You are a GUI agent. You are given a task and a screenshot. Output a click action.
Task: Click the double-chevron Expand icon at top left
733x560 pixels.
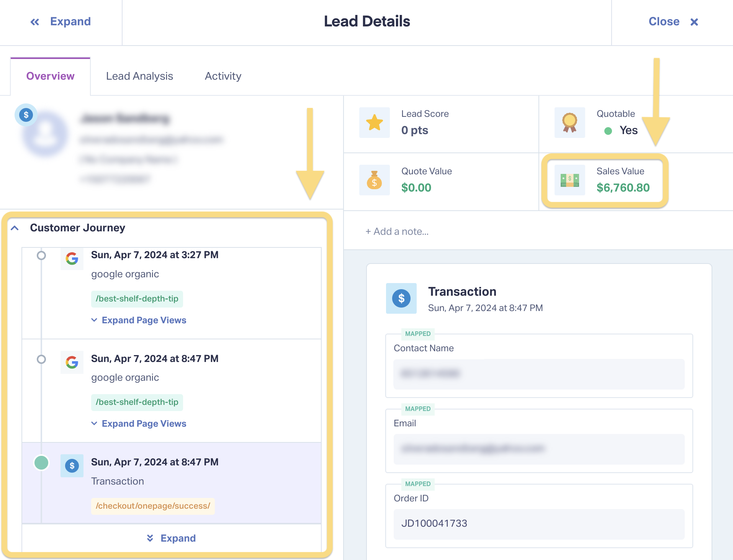pyautogui.click(x=35, y=22)
